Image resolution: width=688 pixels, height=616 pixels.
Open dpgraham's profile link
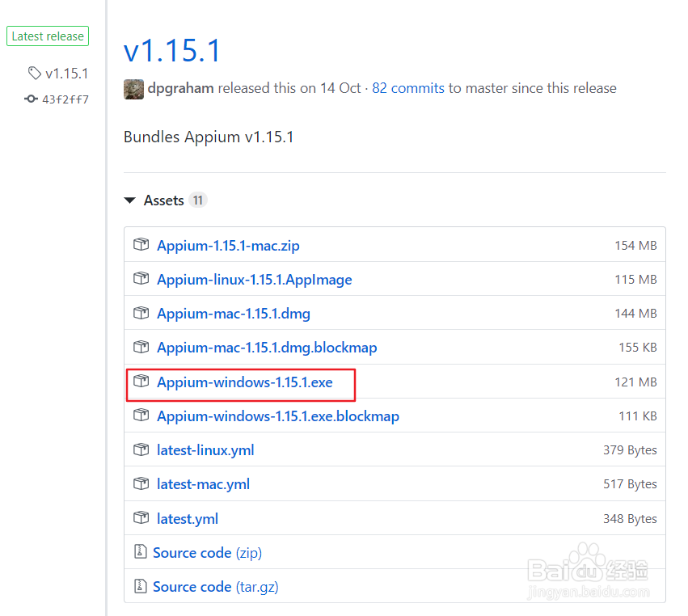pos(180,89)
